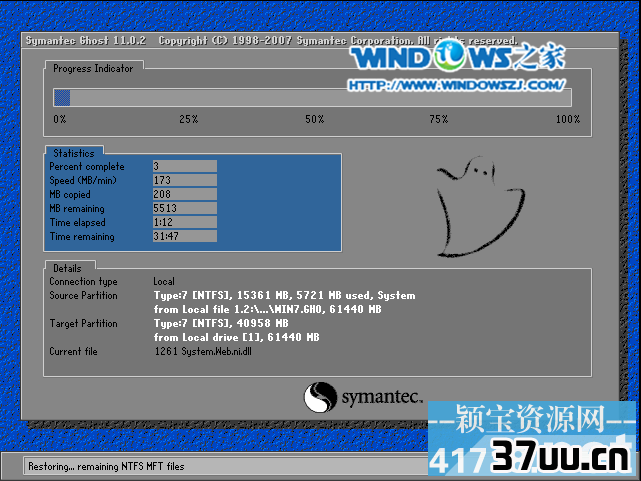Viewport: 641px width, 481px height.
Task: Click the 100% progress label
Action: pyautogui.click(x=568, y=119)
